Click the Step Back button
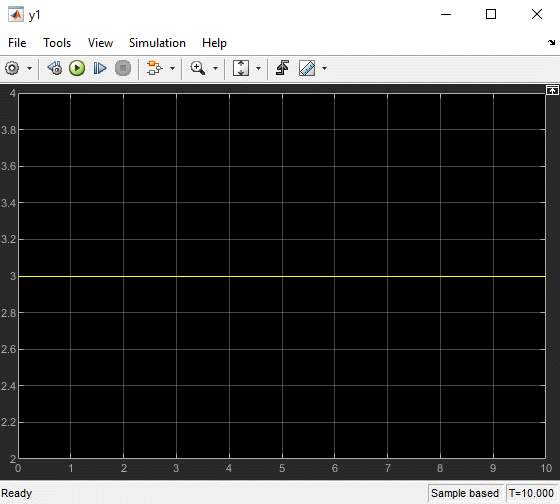560x504 pixels. coord(55,68)
